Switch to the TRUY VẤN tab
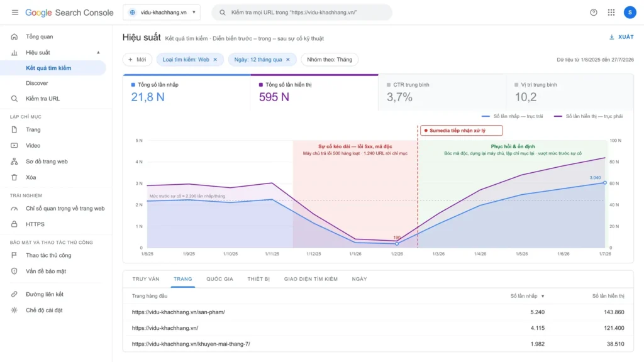The image size is (644, 362). (146, 279)
